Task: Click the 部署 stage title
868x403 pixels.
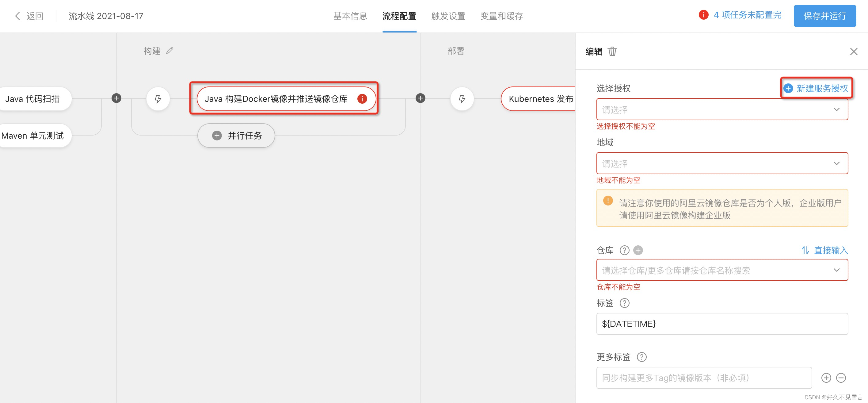Action: (x=456, y=51)
